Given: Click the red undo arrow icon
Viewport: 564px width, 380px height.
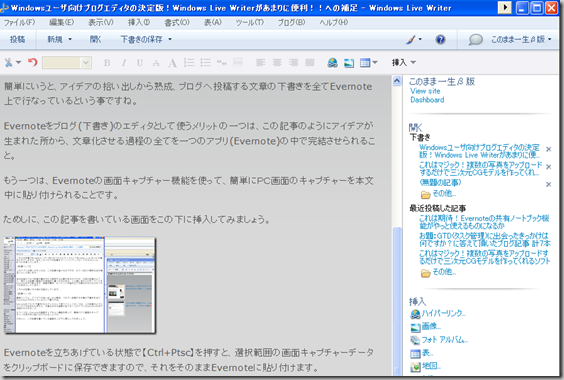Looking at the screenshot, I should tap(33, 63).
